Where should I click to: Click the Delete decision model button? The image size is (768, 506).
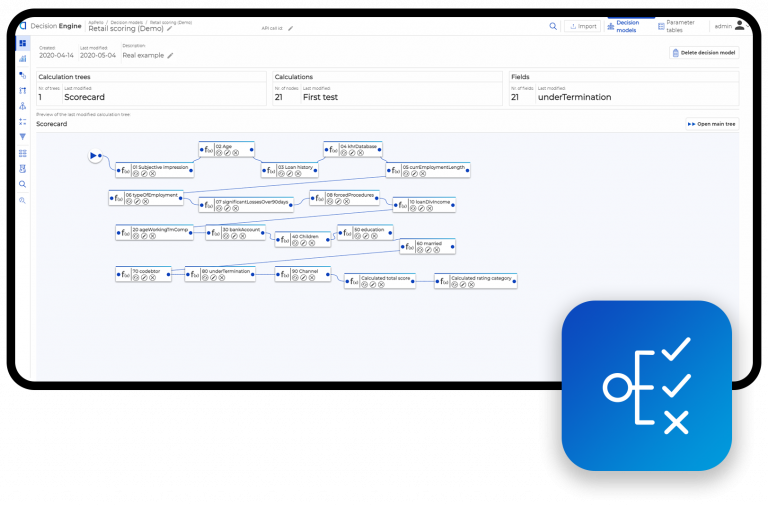704,53
